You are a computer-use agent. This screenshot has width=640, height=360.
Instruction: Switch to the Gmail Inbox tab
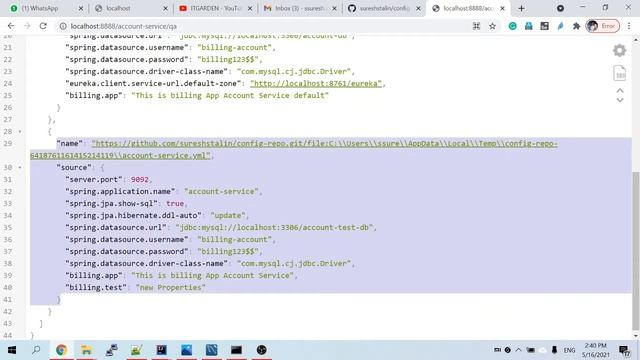[300, 8]
